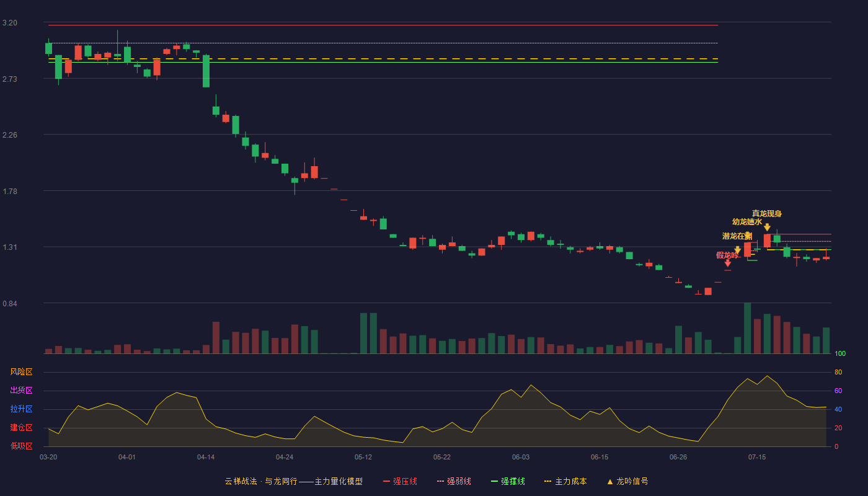Toggle 龙吟信号 legend label
Image resolution: width=868 pixels, height=496 pixels.
tap(632, 481)
